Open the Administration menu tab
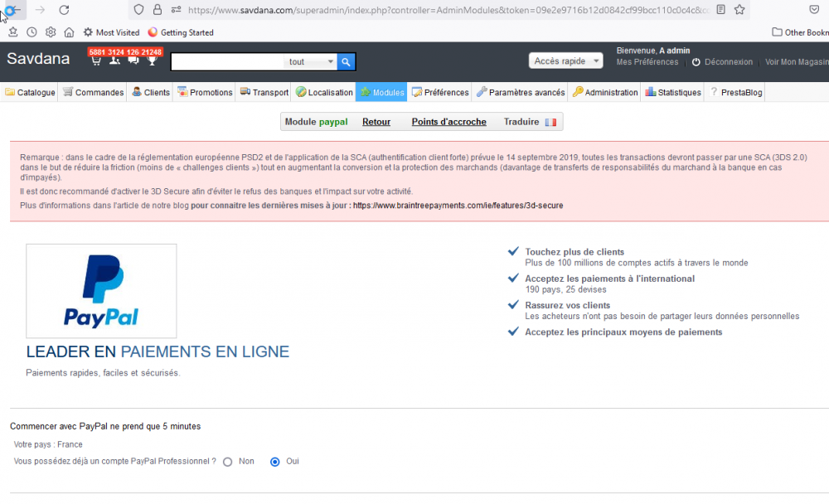The image size is (829, 504). [x=605, y=92]
